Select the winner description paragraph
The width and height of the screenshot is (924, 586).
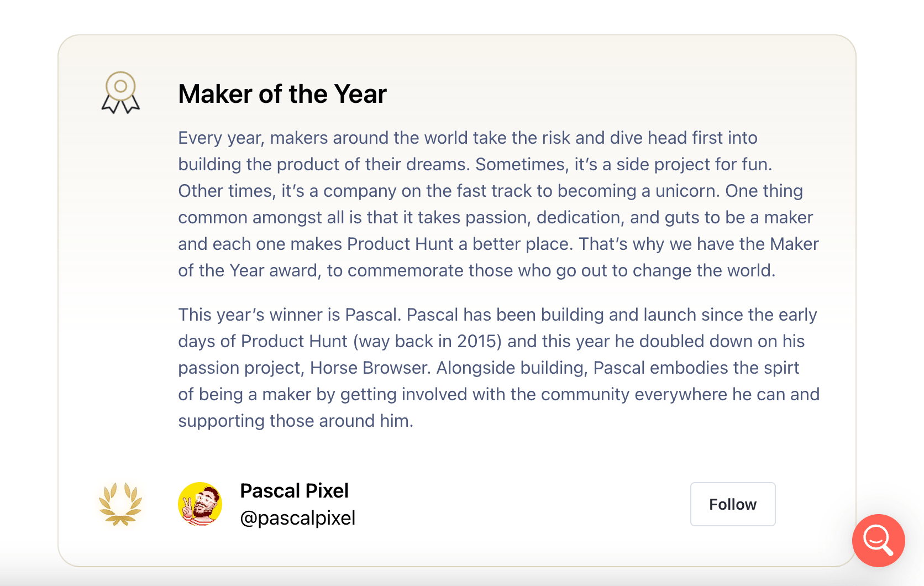tap(497, 367)
